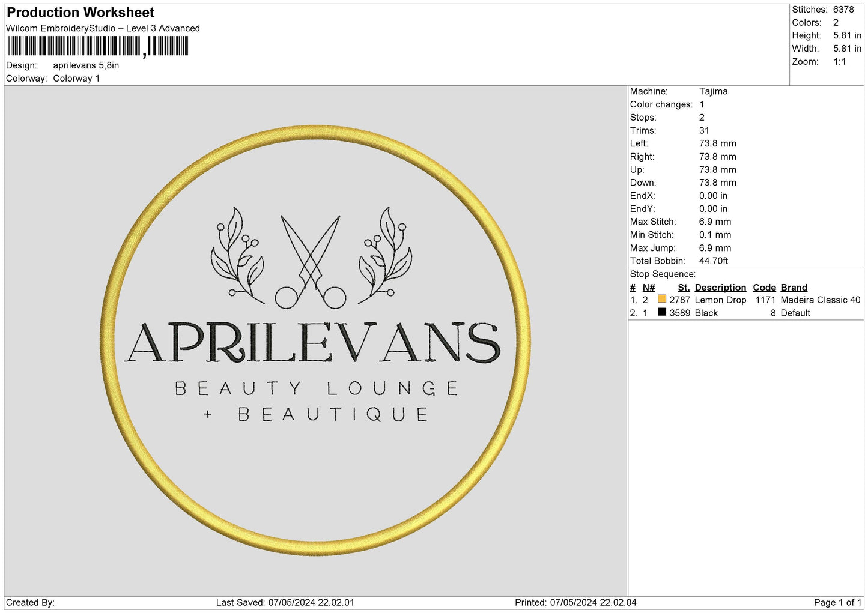Click the Black description in row 2
868x613 pixels.
[x=706, y=313]
